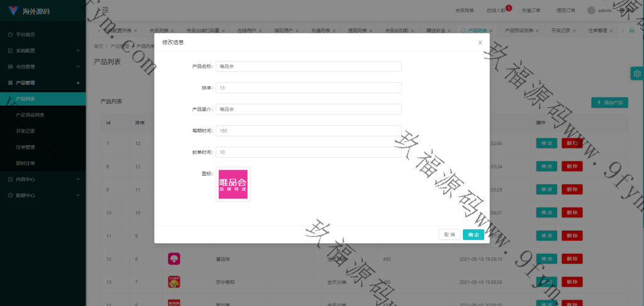Screen dimensions: 644x306
Task: Click the 确定 confirm button
Action: 473,234
